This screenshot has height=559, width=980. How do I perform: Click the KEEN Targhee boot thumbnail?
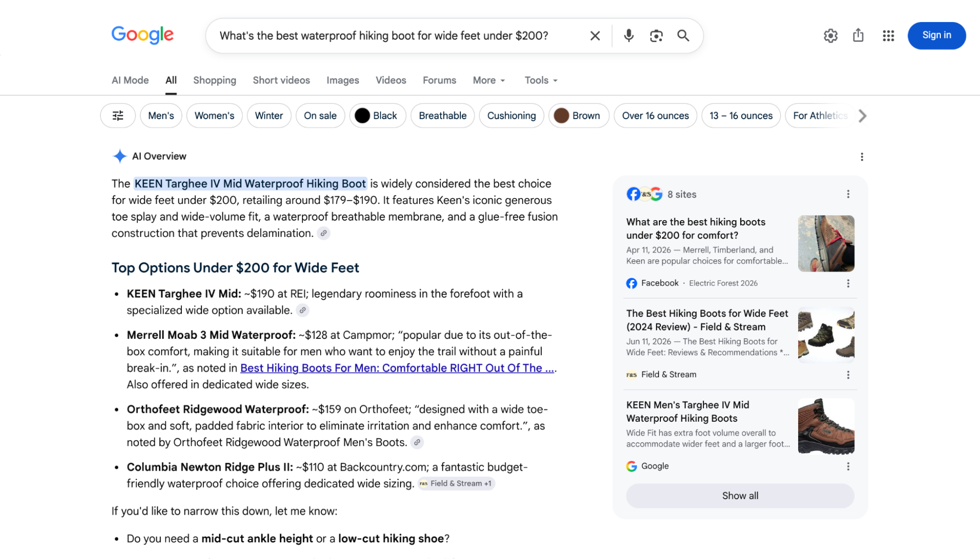tap(826, 426)
